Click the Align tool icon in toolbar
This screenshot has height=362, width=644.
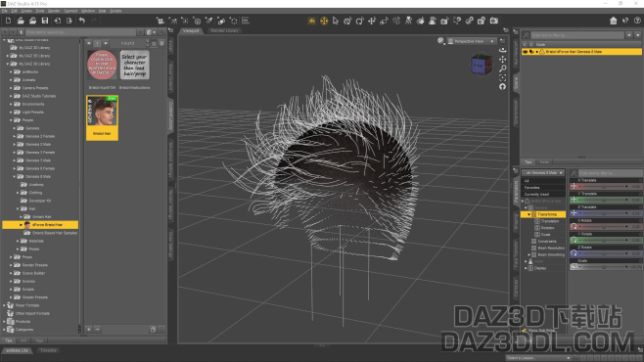point(246,21)
